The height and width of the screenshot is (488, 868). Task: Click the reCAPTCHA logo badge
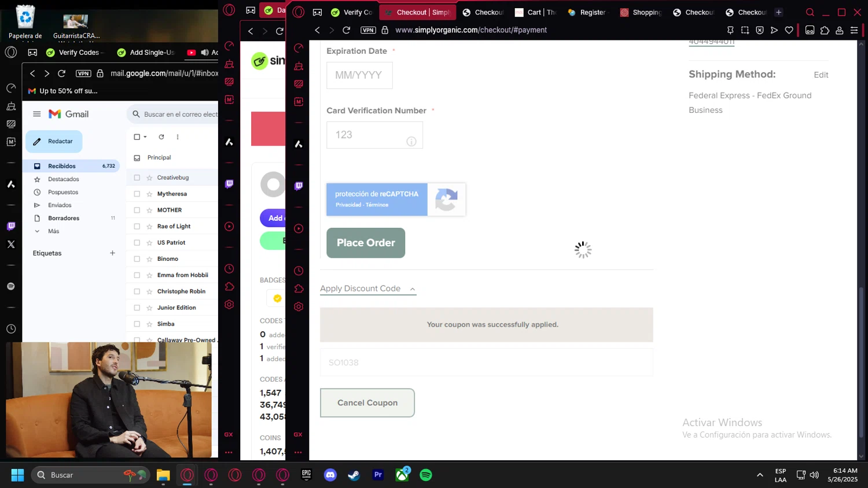tap(446, 199)
